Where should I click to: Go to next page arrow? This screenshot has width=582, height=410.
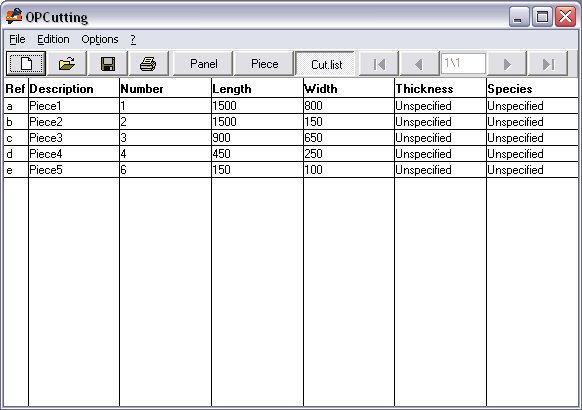point(507,64)
